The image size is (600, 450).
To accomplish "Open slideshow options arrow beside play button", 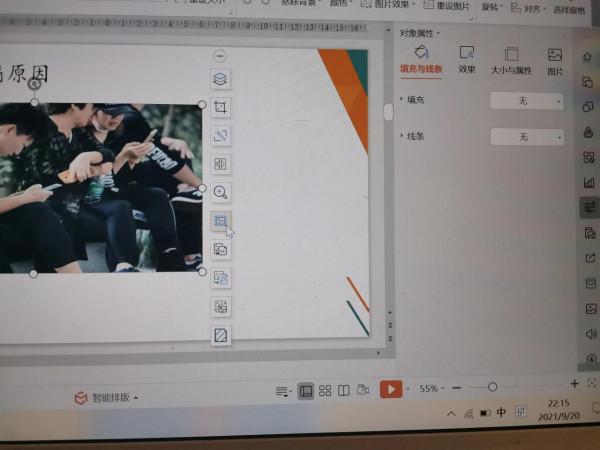I will coord(408,389).
